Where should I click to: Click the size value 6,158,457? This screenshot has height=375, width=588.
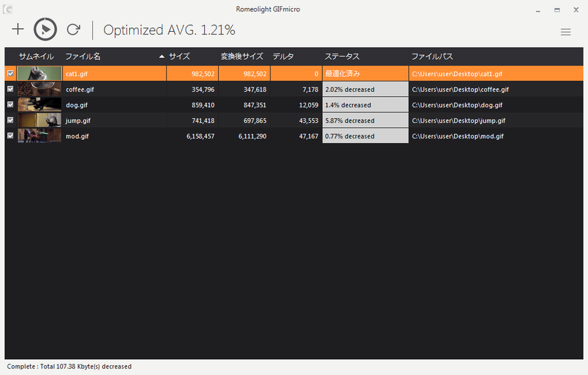pos(200,136)
